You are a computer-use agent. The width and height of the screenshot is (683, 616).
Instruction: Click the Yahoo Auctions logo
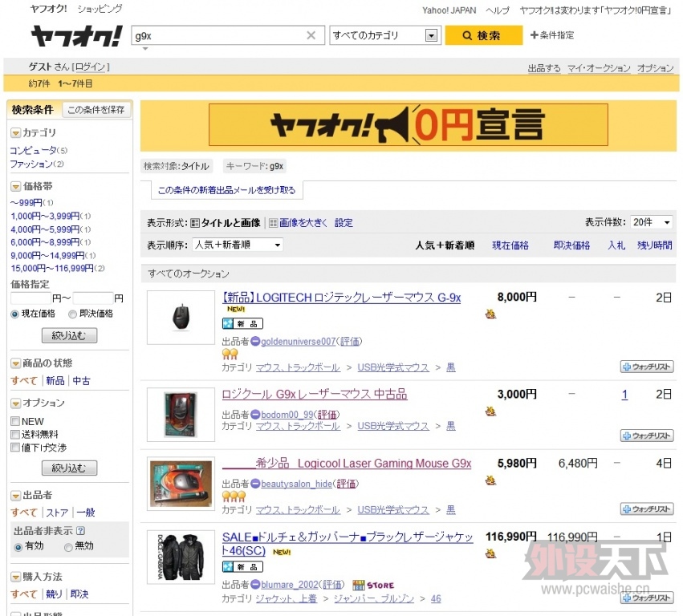pyautogui.click(x=77, y=36)
